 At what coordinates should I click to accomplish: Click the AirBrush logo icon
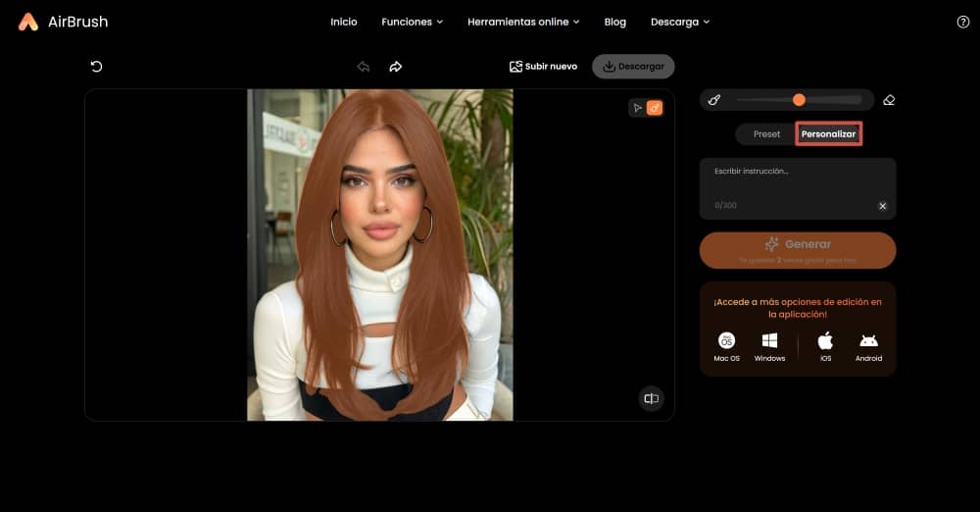[x=28, y=22]
